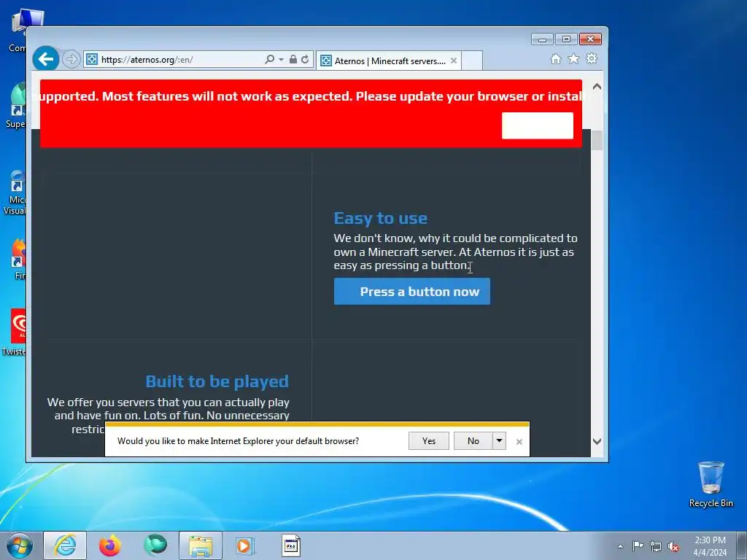Image resolution: width=747 pixels, height=560 pixels.
Task: Close the Aternos tab
Action: 454,61
